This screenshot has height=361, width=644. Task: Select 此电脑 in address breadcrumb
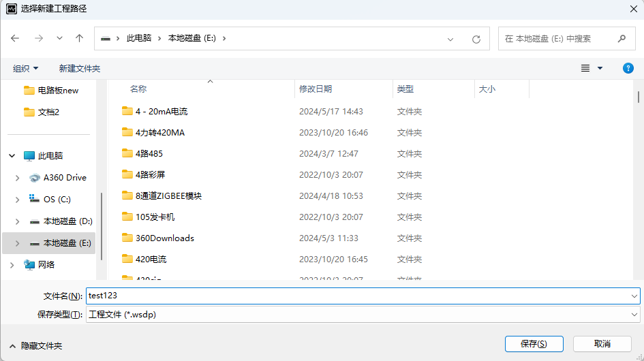pyautogui.click(x=139, y=38)
